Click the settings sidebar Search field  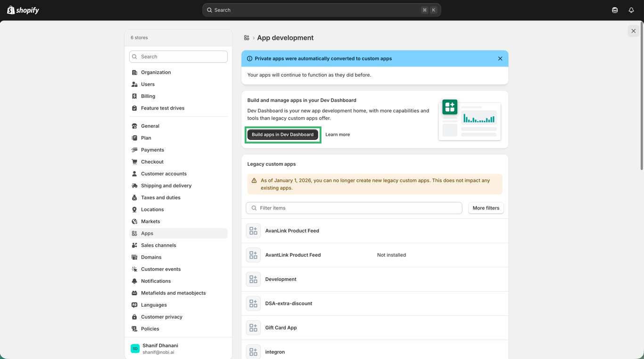point(178,57)
